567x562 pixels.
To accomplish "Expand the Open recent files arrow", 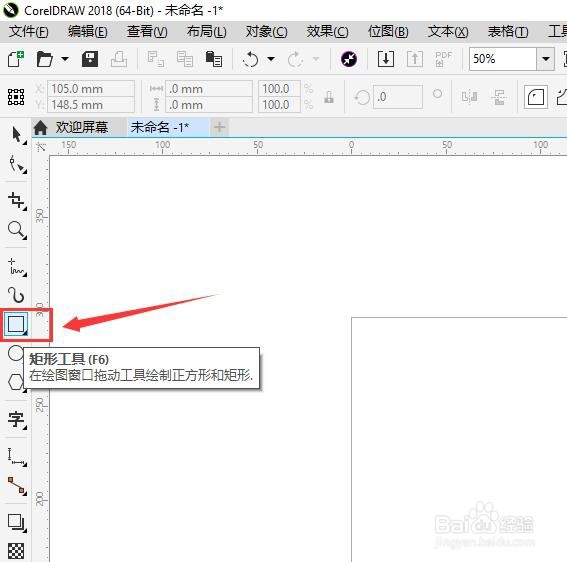I will pos(65,59).
